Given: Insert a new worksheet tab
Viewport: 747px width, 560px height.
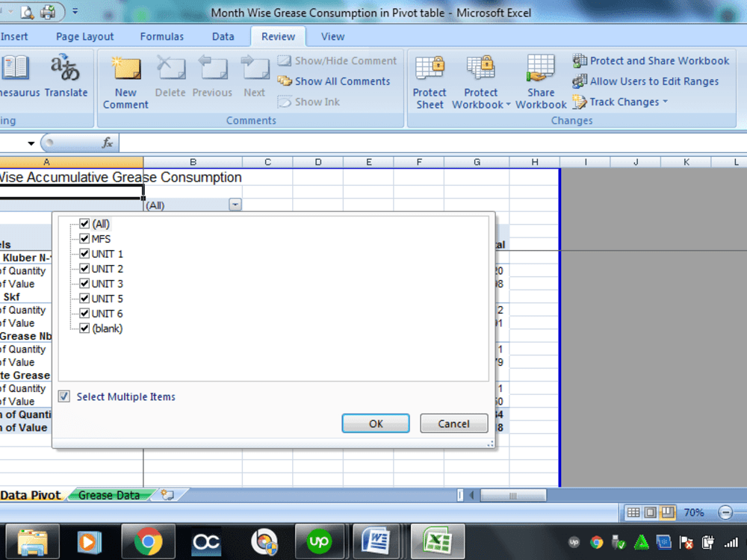Looking at the screenshot, I should (167, 495).
